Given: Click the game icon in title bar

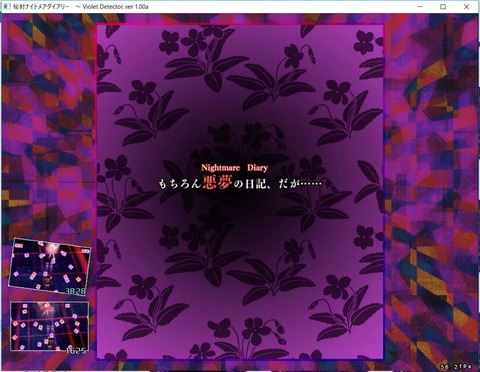Looking at the screenshot, I should click(7, 7).
